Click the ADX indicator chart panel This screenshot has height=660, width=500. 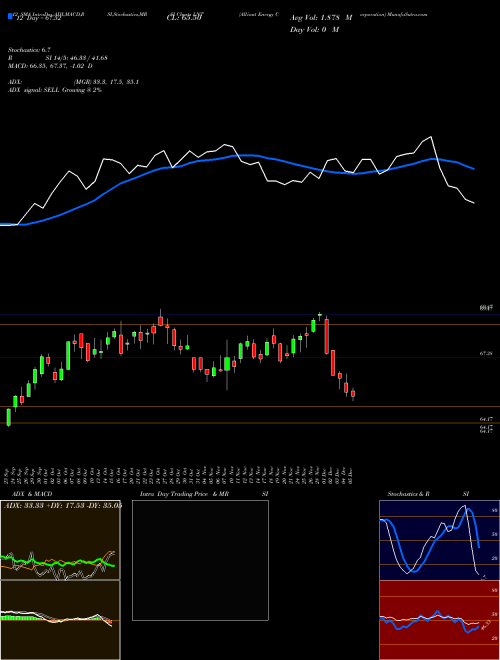tap(60, 540)
